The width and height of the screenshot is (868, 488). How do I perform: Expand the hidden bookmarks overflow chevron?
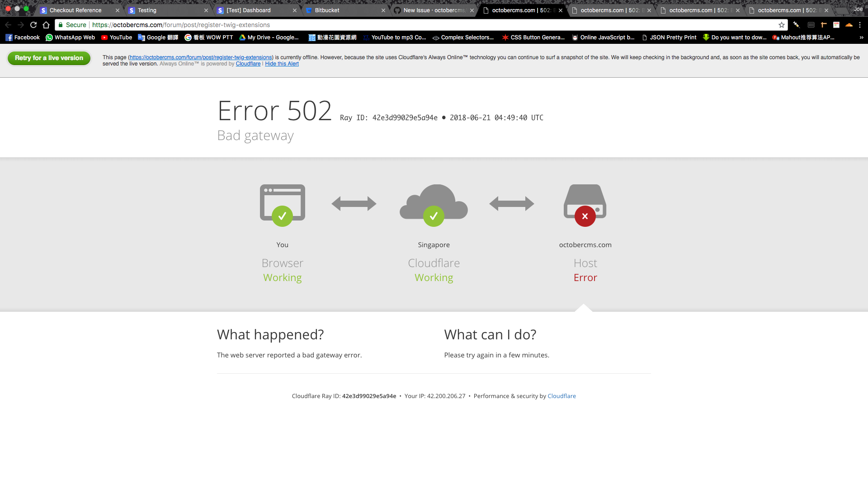tap(861, 38)
